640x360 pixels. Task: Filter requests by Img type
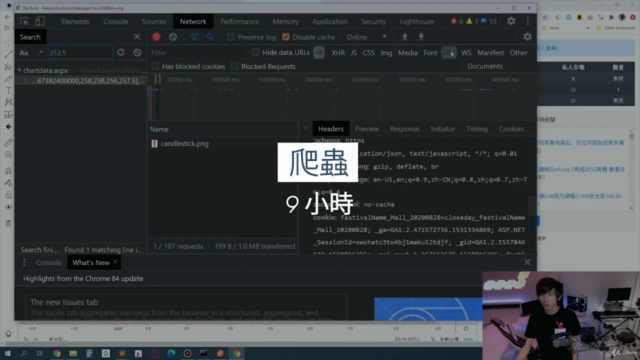point(386,53)
